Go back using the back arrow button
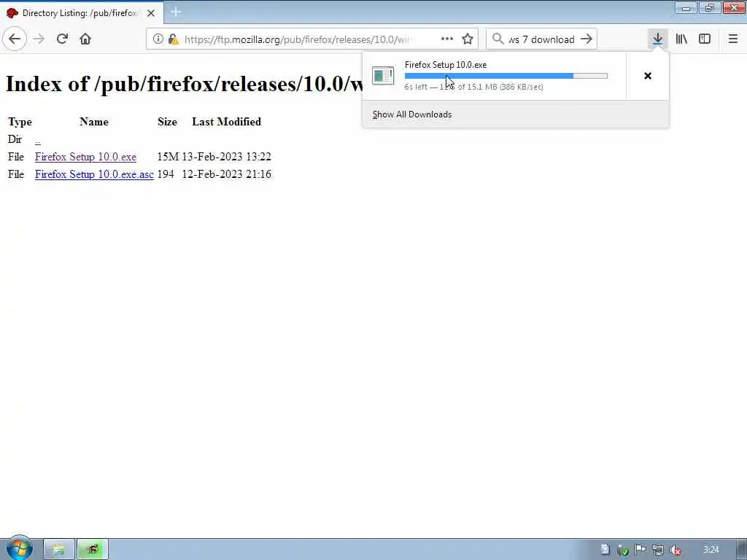The height and width of the screenshot is (560, 747). (x=15, y=39)
